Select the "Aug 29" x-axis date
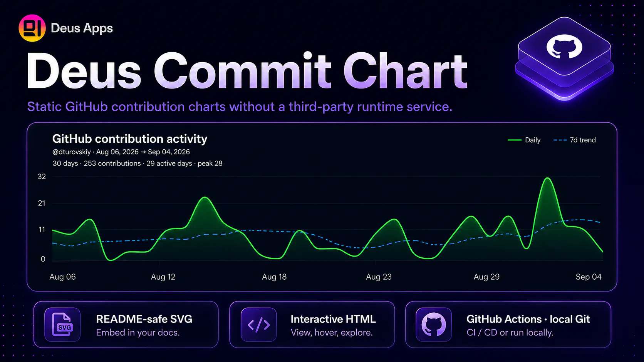This screenshot has height=362, width=644. [x=486, y=277]
